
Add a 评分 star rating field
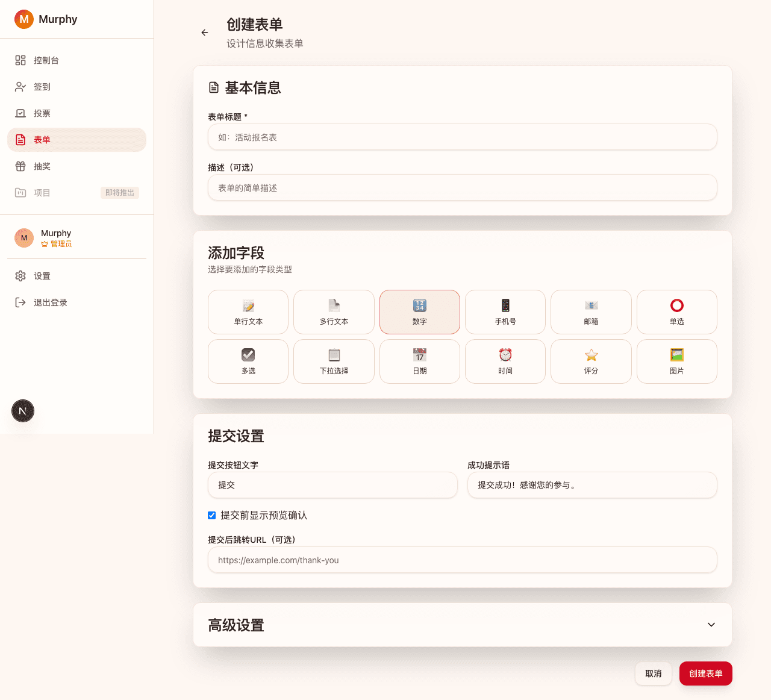(x=591, y=361)
